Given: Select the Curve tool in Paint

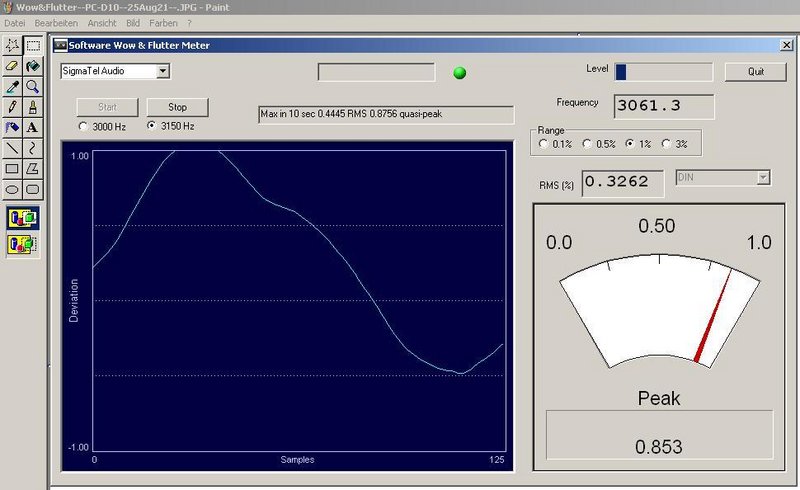Looking at the screenshot, I should coord(33,148).
